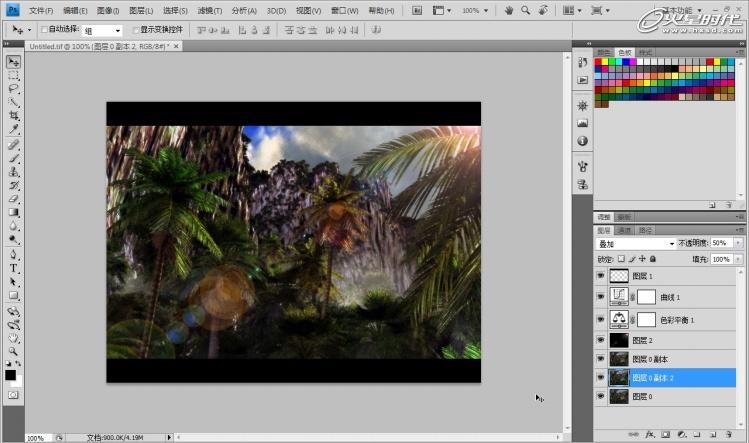Click the black foreground color swatch
This screenshot has width=749, height=443.
(x=10, y=375)
